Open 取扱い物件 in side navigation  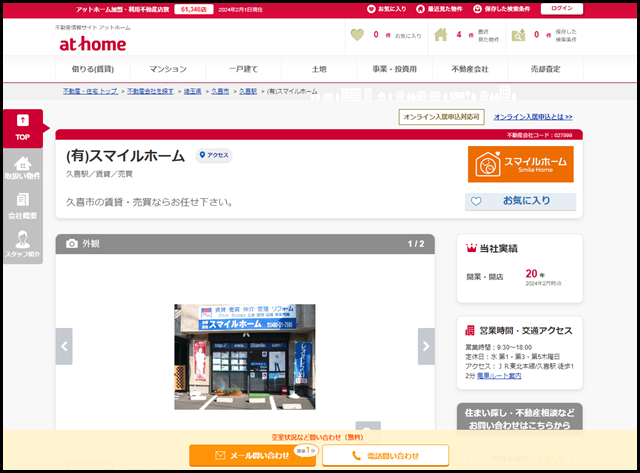23,168
